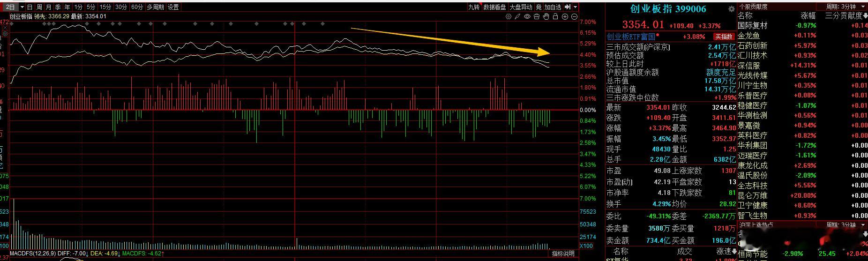This screenshot has width=868, height=261.
Task: Select 恒尚节能 row in hot-spots list
Action: tap(802, 254)
